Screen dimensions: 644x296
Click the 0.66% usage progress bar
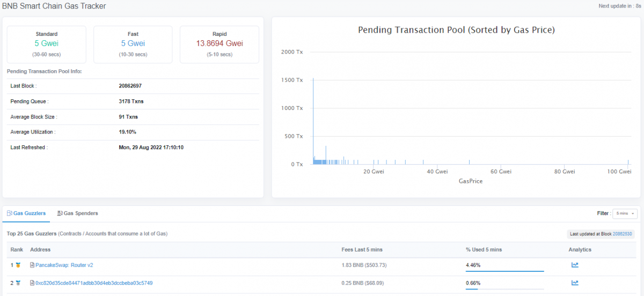[x=504, y=289]
